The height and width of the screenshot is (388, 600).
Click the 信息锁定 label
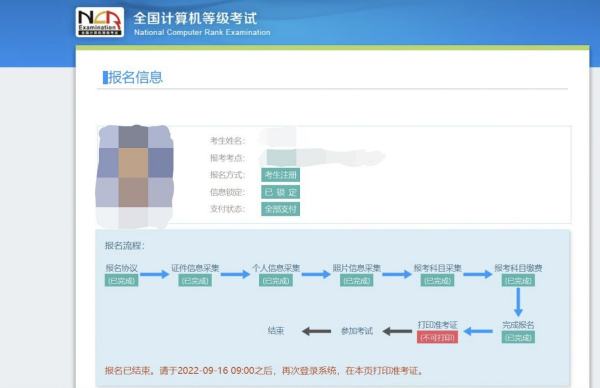[228, 192]
